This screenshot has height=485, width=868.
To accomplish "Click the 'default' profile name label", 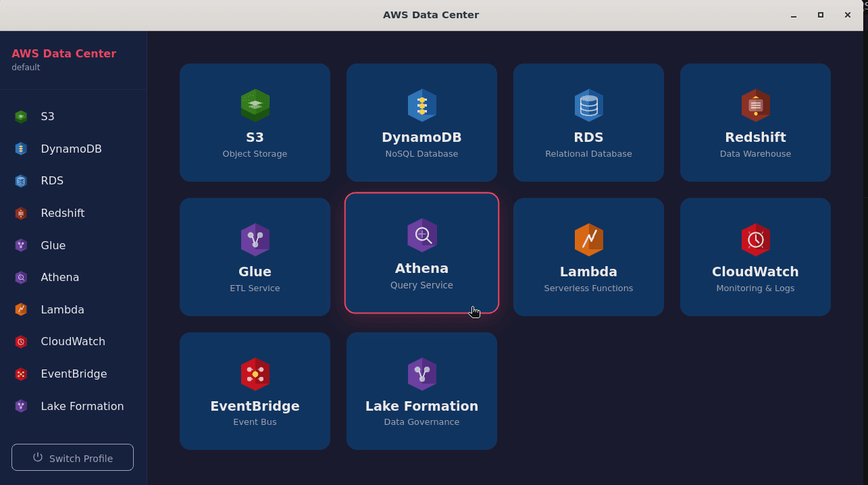I will (26, 68).
